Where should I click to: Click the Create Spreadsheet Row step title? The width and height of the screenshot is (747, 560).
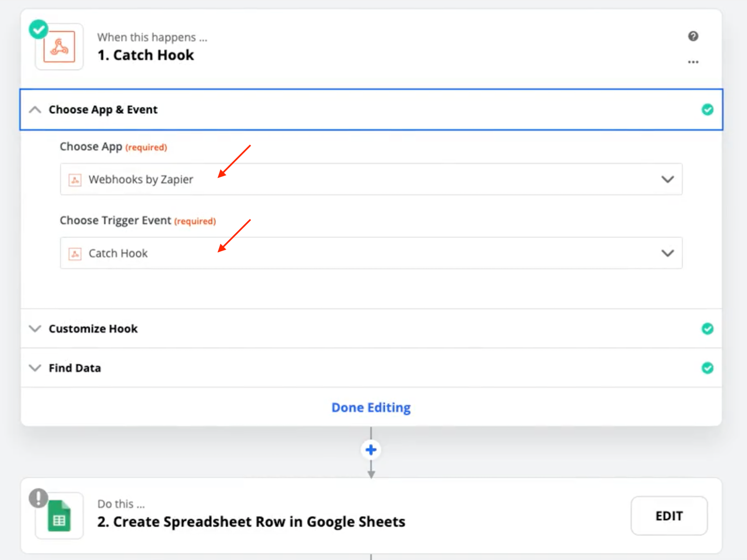pyautogui.click(x=251, y=522)
